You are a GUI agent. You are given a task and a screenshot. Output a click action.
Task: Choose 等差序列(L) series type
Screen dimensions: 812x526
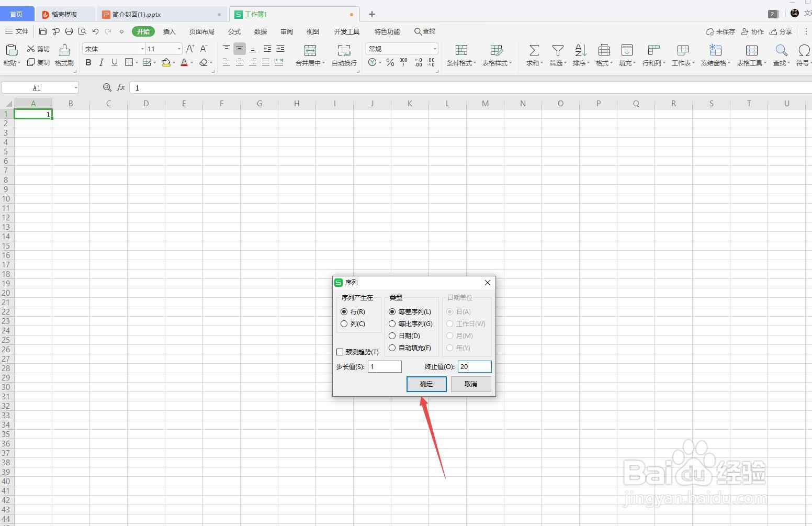pyautogui.click(x=392, y=311)
